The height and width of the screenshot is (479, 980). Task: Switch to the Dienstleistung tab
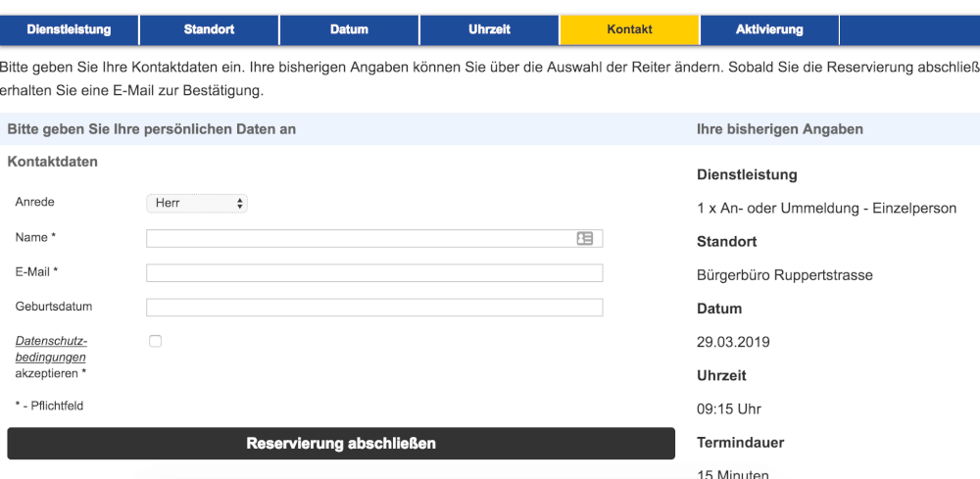coord(70,29)
